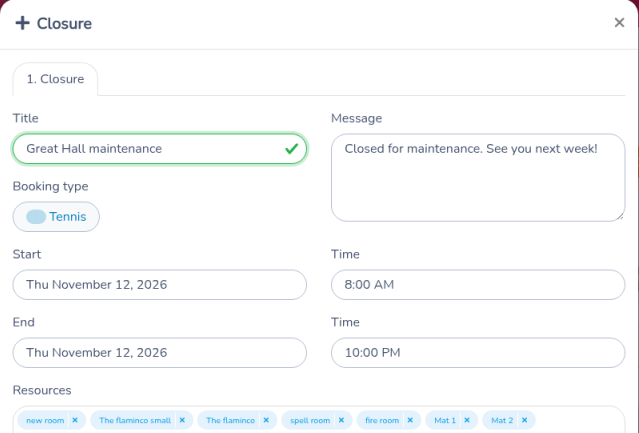Remove The flaminco small resource tag
This screenshot has height=433, width=639.
point(182,420)
